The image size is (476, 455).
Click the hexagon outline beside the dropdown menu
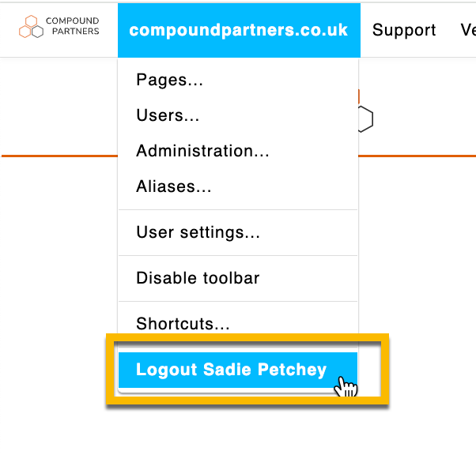(x=366, y=119)
